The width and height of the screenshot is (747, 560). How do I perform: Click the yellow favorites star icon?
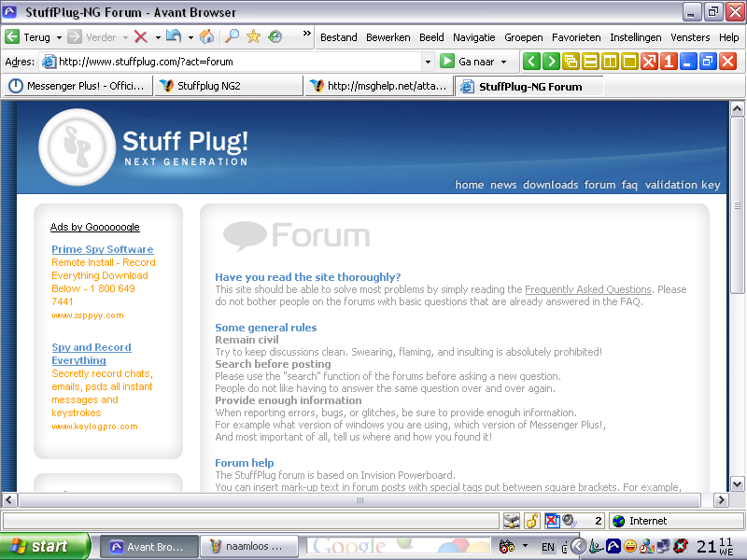tap(253, 37)
